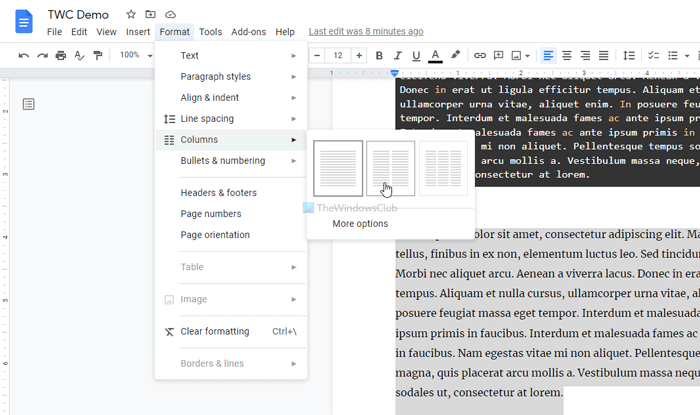Star the TWC Demo document
700x415 pixels.
coord(131,14)
